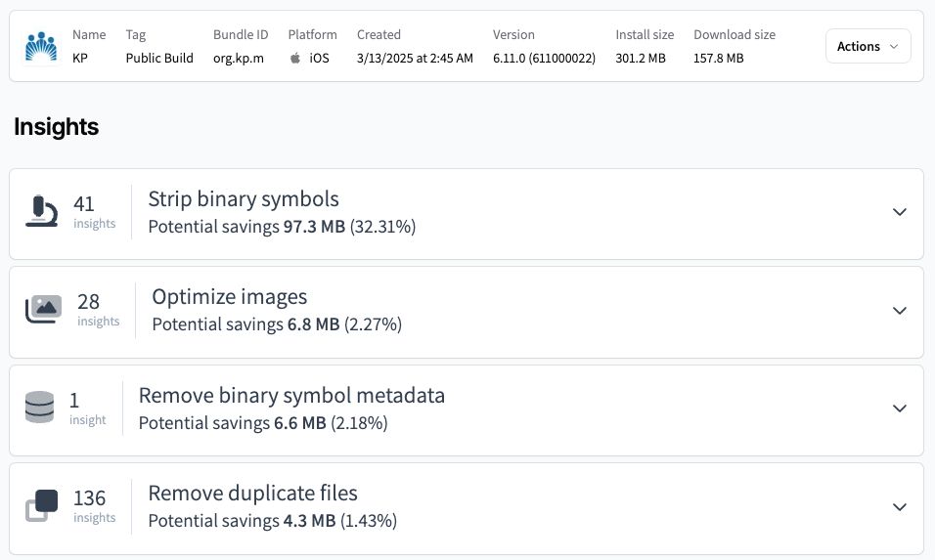Click the KP app logo icon
This screenshot has width=935, height=560.
click(41, 46)
